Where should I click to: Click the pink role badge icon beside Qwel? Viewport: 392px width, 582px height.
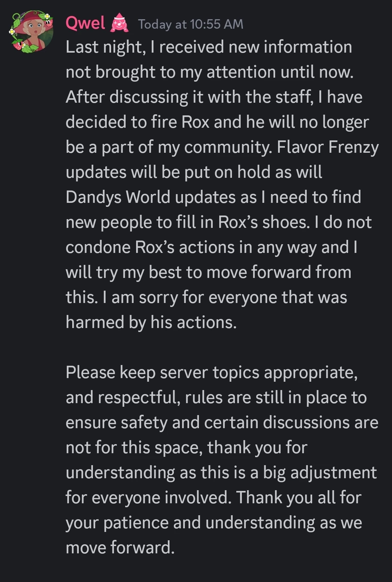(120, 23)
